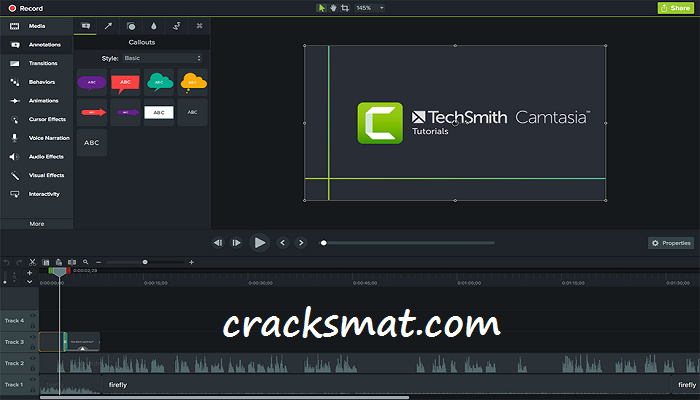
Task: Select the purple speech bubble callout
Action: point(92,82)
